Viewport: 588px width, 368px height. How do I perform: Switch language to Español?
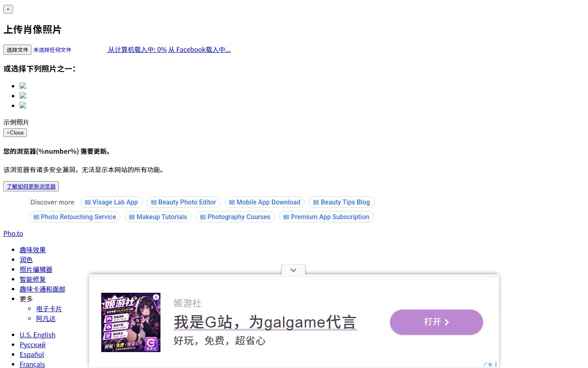click(x=32, y=355)
